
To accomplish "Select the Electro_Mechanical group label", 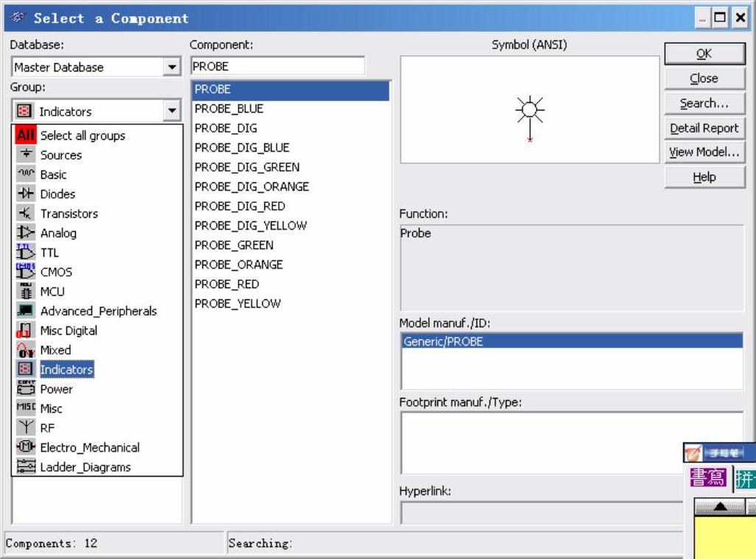I will (x=90, y=446).
